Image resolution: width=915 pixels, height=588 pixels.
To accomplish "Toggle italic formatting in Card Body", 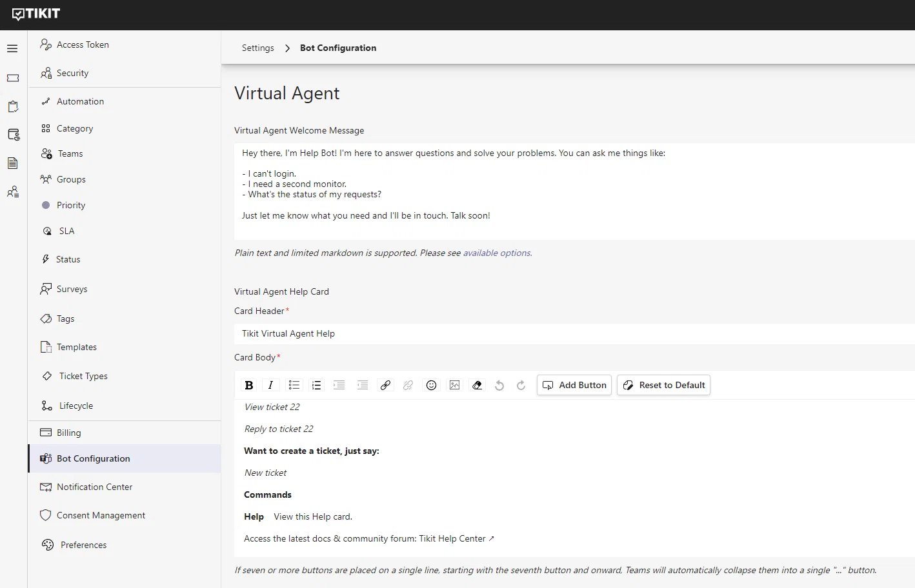I will [270, 385].
